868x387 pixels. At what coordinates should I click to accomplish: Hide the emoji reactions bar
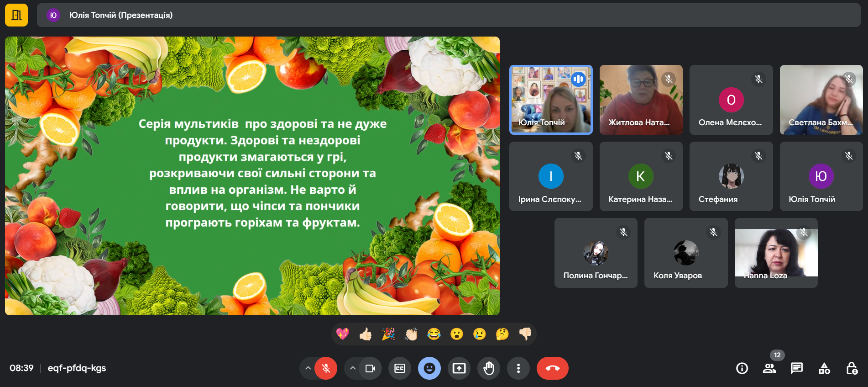[429, 368]
